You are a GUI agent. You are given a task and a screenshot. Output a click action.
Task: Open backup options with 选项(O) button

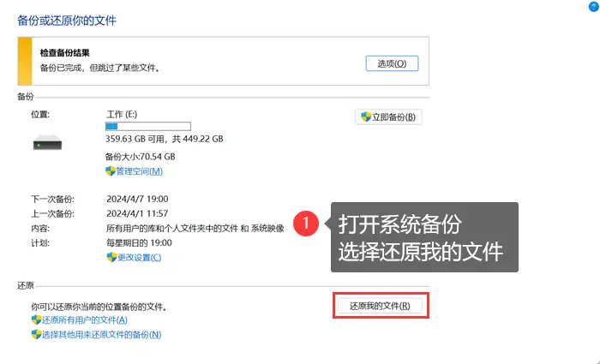(392, 63)
